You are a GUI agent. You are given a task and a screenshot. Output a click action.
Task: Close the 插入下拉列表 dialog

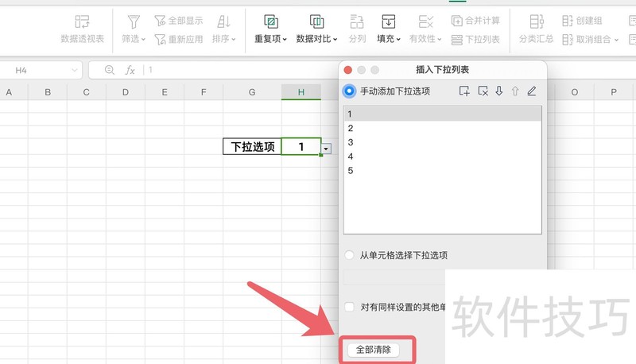point(347,70)
